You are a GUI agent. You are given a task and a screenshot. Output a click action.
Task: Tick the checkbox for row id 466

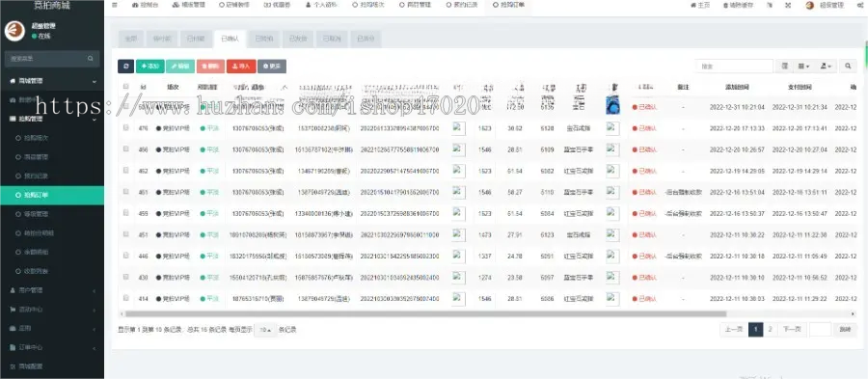126,149
